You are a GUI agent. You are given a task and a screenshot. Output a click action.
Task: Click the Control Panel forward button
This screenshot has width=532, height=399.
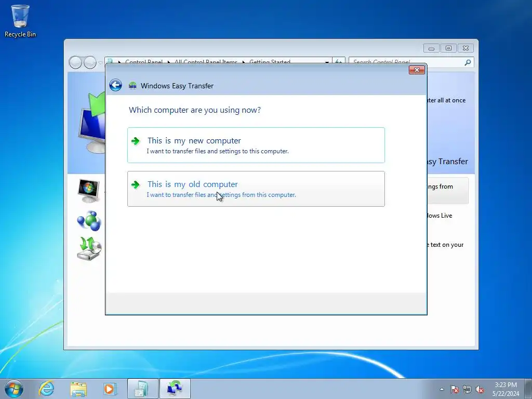coord(90,62)
